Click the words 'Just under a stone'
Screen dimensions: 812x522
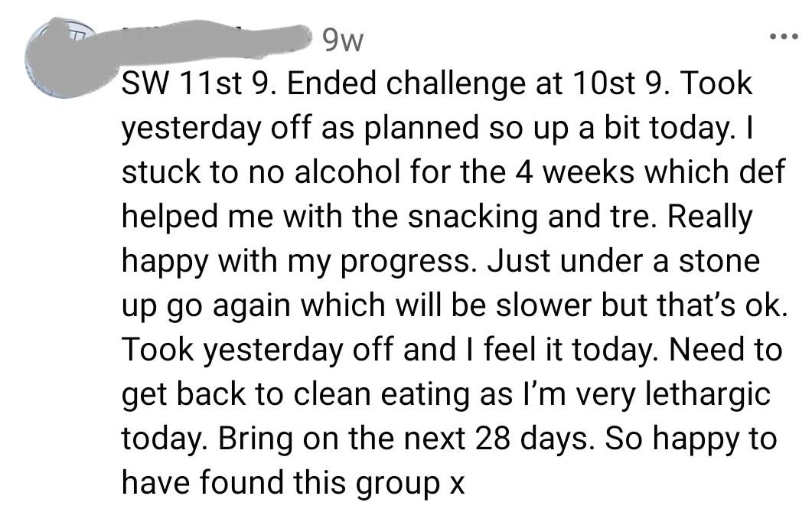click(x=623, y=261)
